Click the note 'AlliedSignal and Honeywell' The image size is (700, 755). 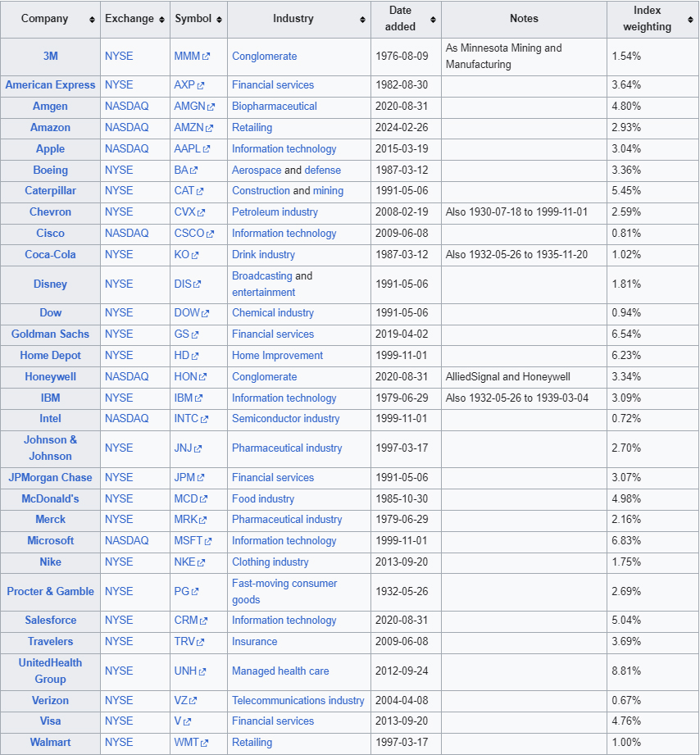[x=508, y=376]
